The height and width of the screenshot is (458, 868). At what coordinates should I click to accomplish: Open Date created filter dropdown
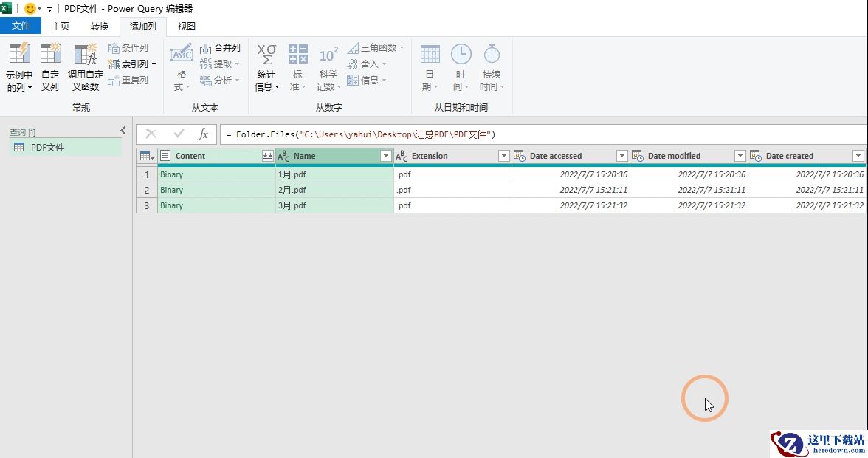[x=858, y=156]
